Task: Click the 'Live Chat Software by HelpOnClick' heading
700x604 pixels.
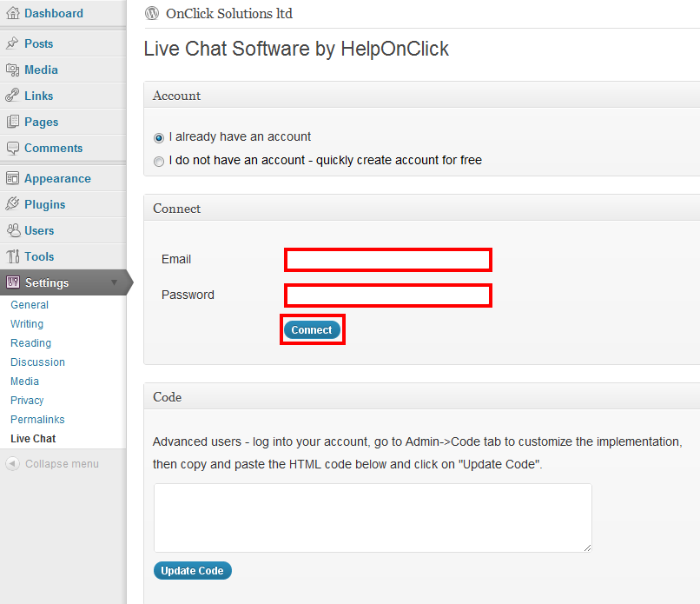Action: pos(296,49)
